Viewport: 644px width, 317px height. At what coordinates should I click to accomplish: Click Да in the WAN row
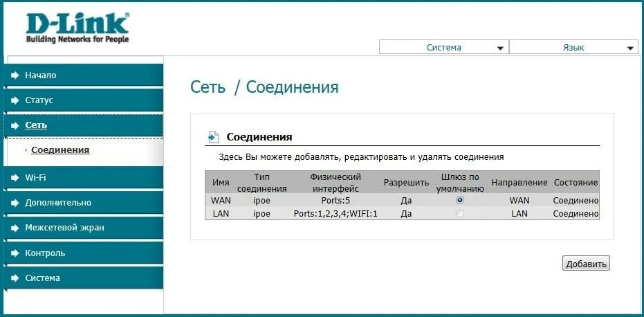(406, 201)
